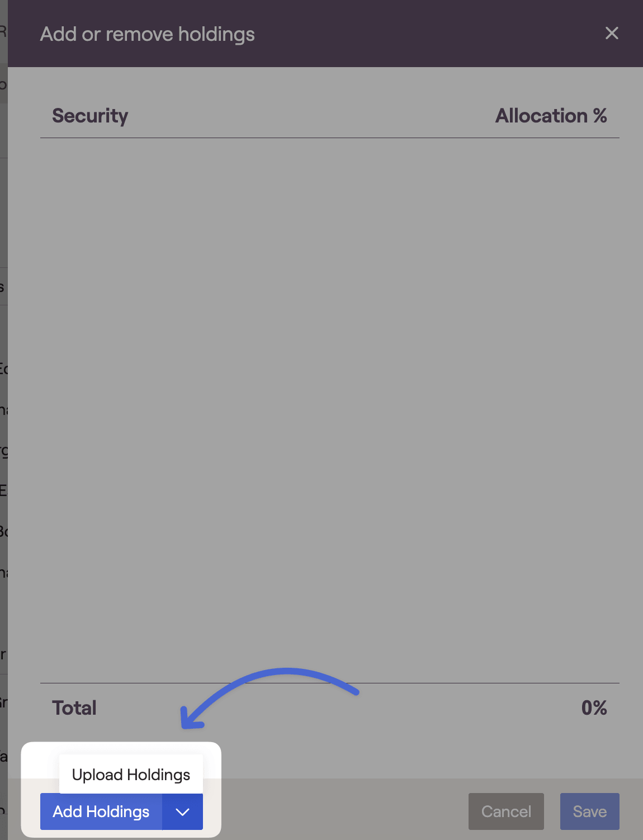Click the Add Holdings button
The width and height of the screenshot is (643, 840).
101,811
